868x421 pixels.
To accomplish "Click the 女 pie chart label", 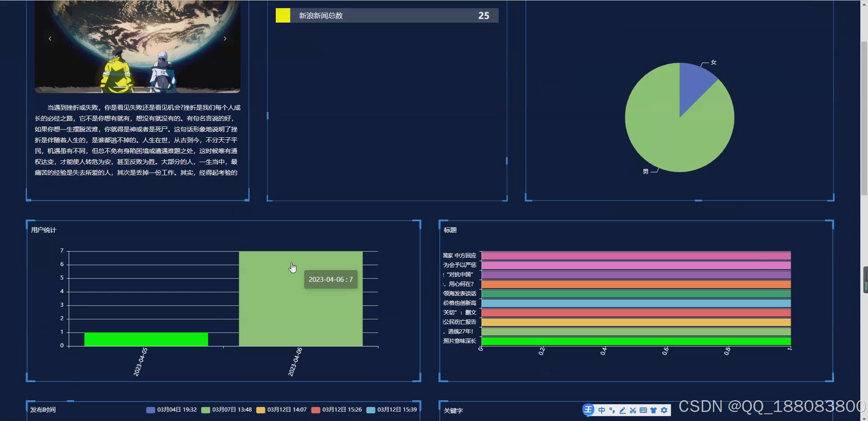I will [713, 62].
